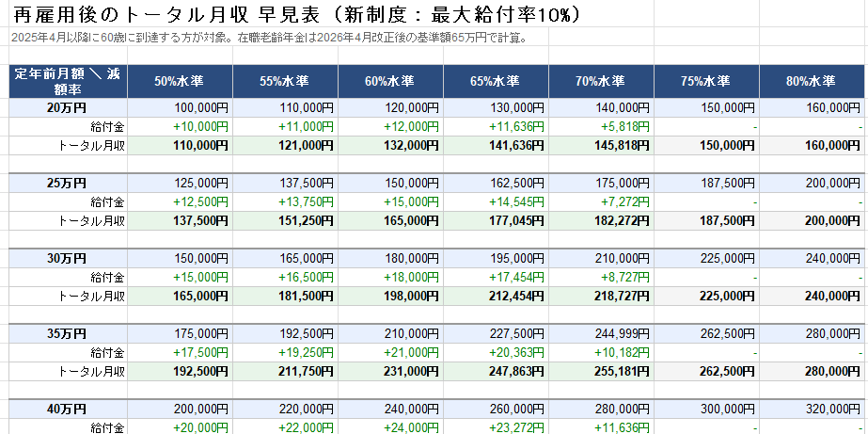This screenshot has height=434, width=868.
Task: Click the total cell '145,818円'
Action: (x=601, y=146)
